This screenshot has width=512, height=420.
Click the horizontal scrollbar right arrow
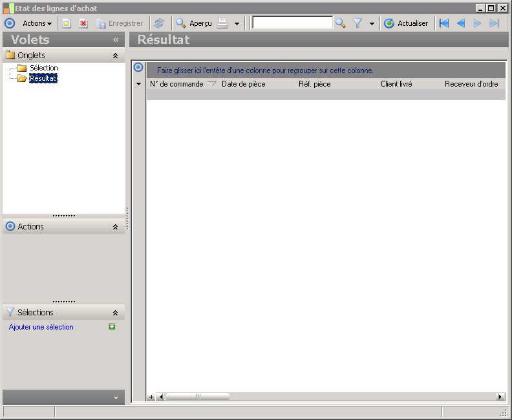[x=500, y=397]
